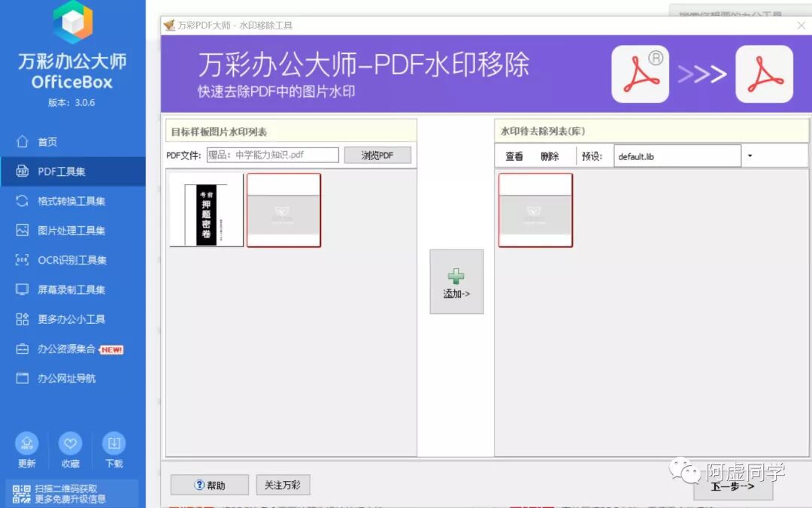Viewport: 812px width, 508px height.
Task: Click the 收藏 heart icon
Action: click(71, 443)
